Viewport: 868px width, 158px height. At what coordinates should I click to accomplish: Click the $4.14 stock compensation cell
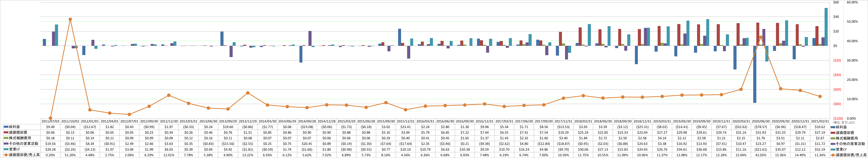coord(662,138)
